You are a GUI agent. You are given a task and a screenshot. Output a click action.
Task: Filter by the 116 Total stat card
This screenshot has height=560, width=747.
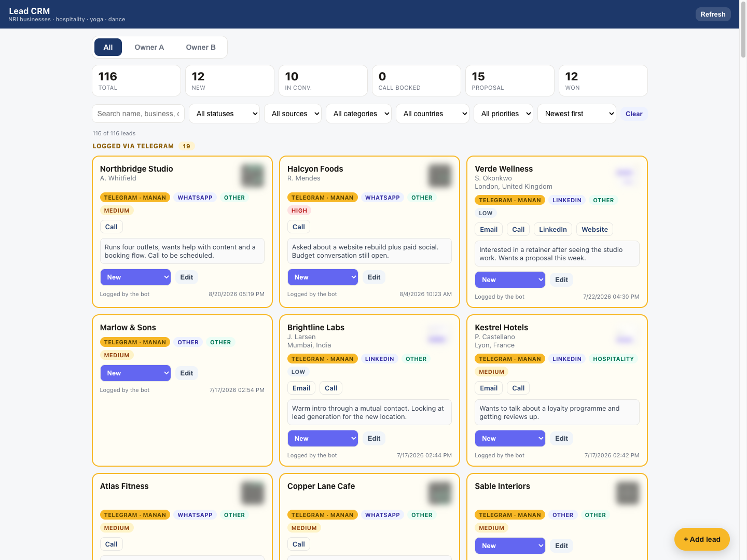coord(136,80)
